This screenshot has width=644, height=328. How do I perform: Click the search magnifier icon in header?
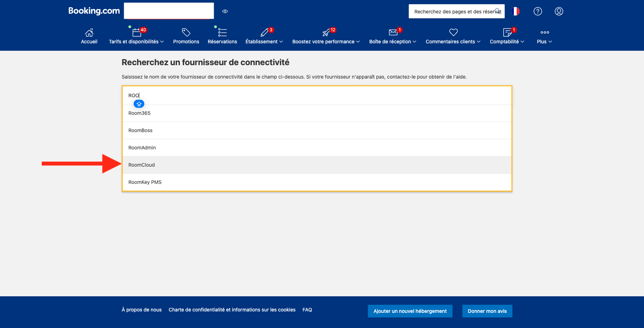point(498,11)
